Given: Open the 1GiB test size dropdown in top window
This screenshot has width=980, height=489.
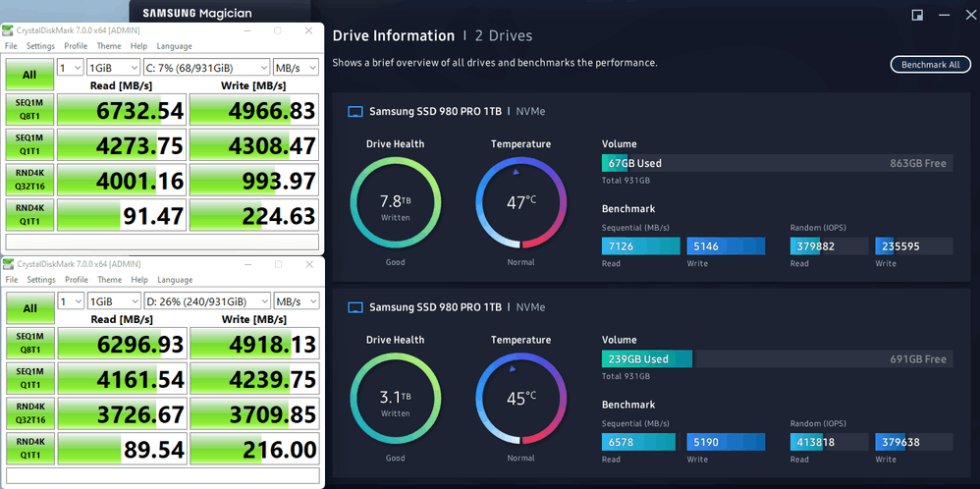Looking at the screenshot, I should click(x=114, y=68).
